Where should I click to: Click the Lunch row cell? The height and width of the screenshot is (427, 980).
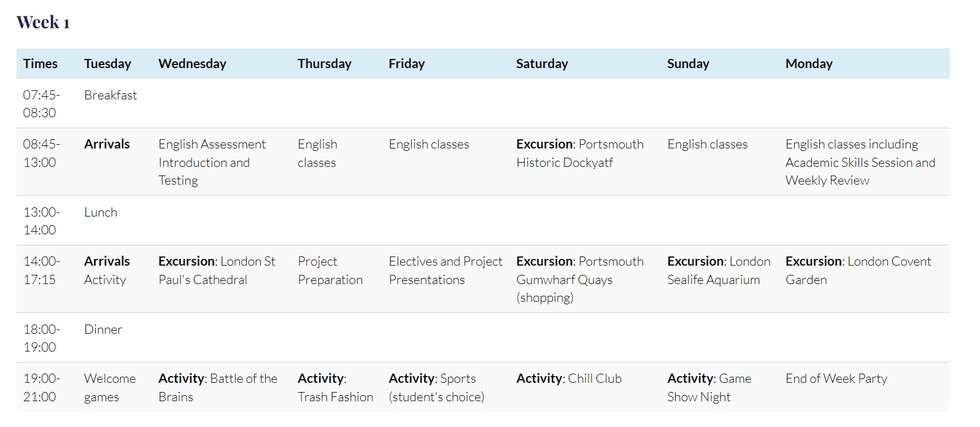(101, 212)
